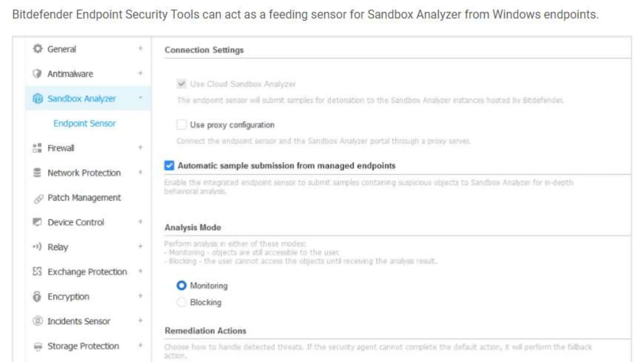Go to Storage Protection settings

(x=83, y=346)
